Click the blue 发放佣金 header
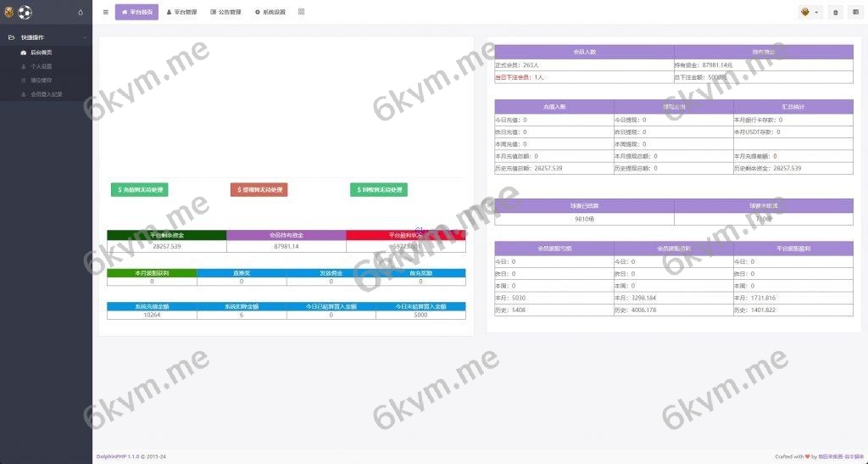 [x=331, y=273]
